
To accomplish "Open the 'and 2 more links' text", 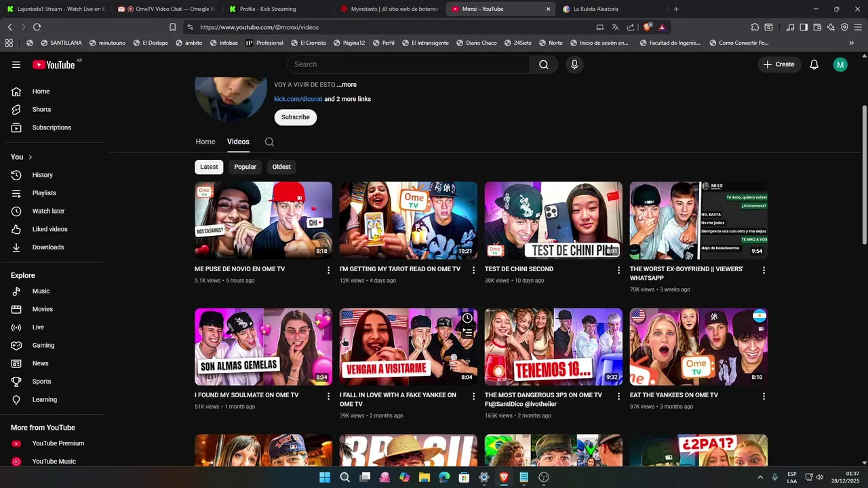I will point(347,99).
